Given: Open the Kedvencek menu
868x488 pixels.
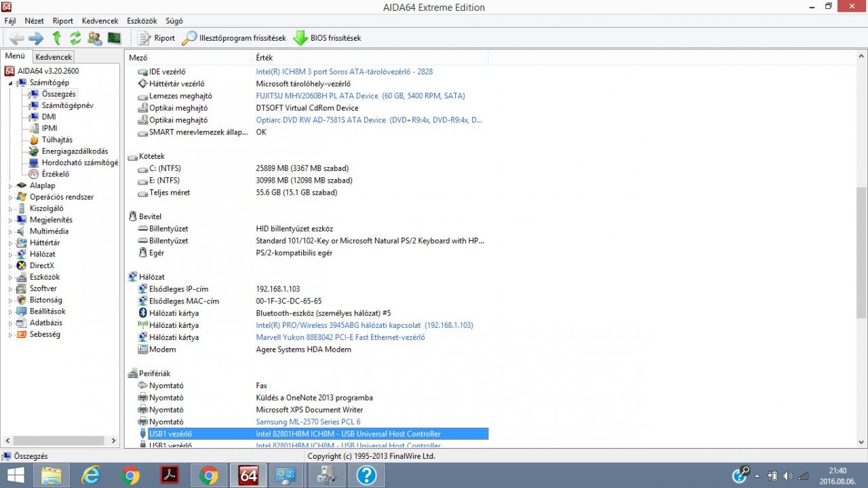Looking at the screenshot, I should pyautogui.click(x=100, y=21).
